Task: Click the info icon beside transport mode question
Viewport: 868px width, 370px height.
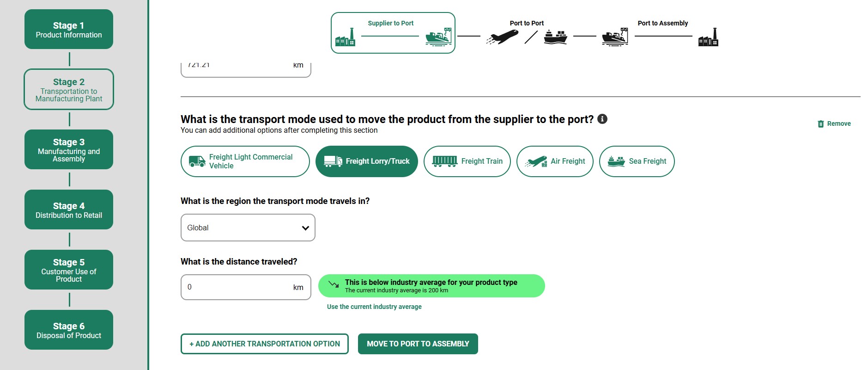Action: 602,119
